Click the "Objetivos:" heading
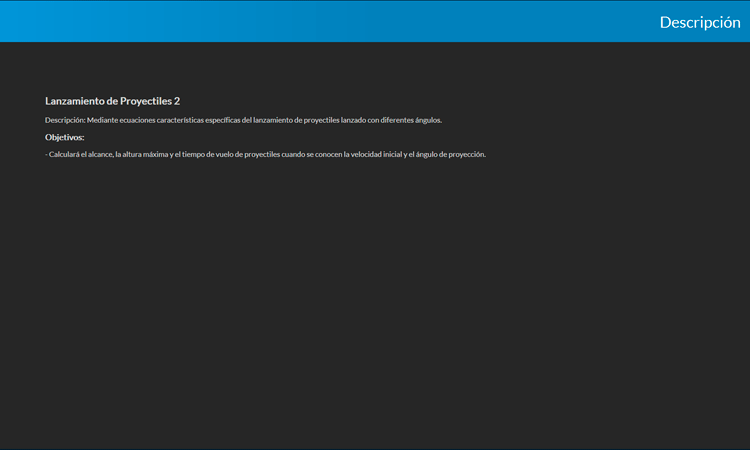Image resolution: width=750 pixels, height=450 pixels. coord(65,137)
